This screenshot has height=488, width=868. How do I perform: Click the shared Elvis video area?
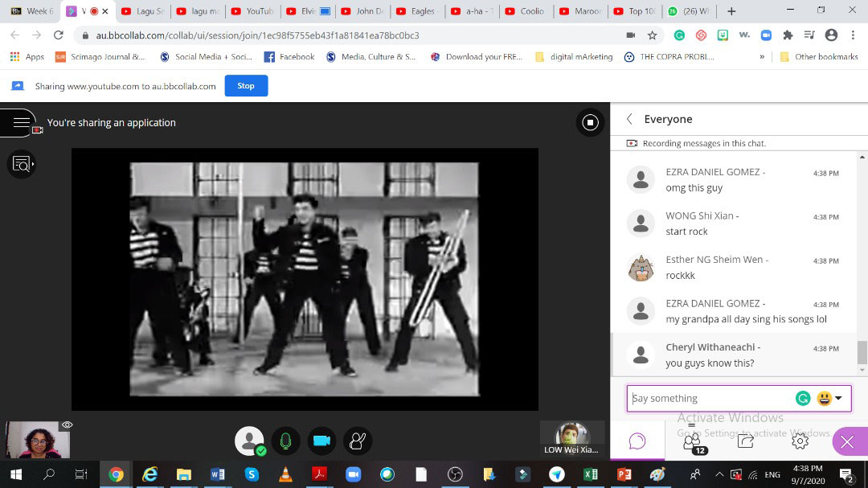pyautogui.click(x=305, y=279)
